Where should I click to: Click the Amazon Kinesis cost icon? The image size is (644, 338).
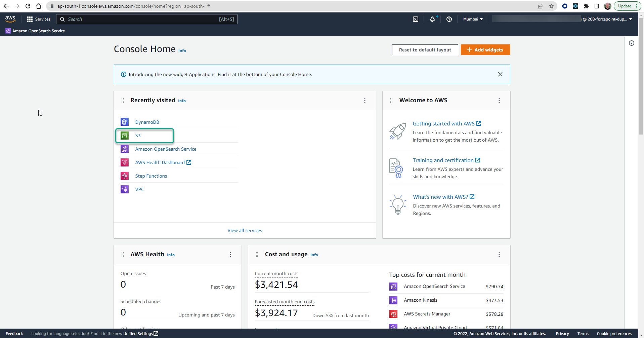pyautogui.click(x=393, y=300)
